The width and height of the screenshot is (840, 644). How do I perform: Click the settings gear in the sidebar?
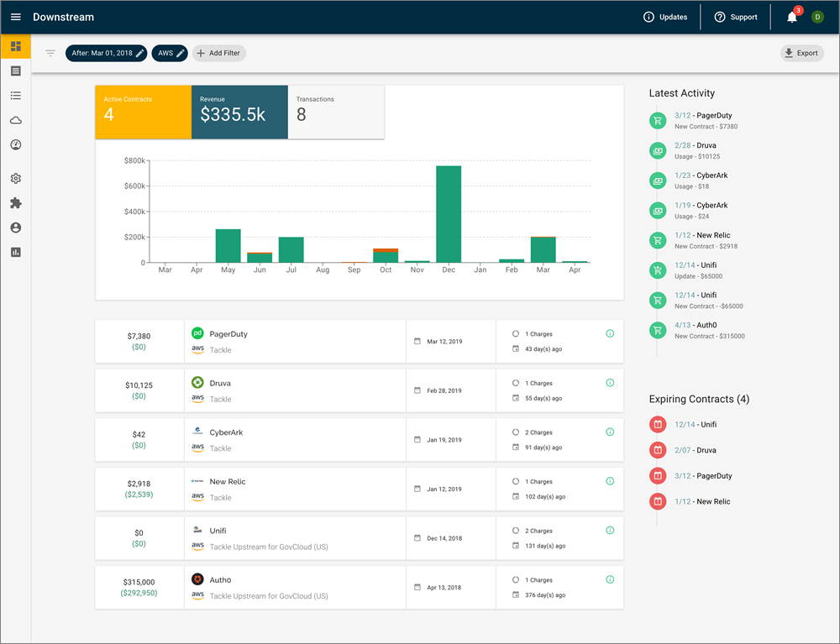point(15,178)
